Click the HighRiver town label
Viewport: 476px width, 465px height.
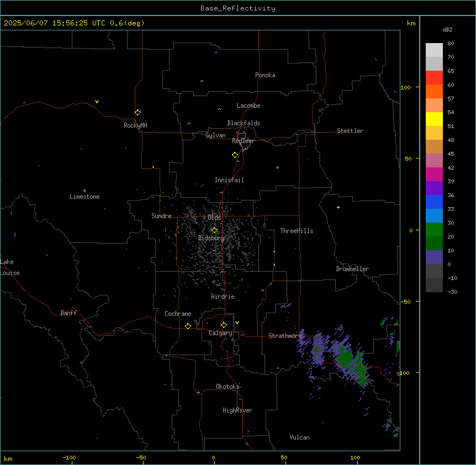(237, 410)
